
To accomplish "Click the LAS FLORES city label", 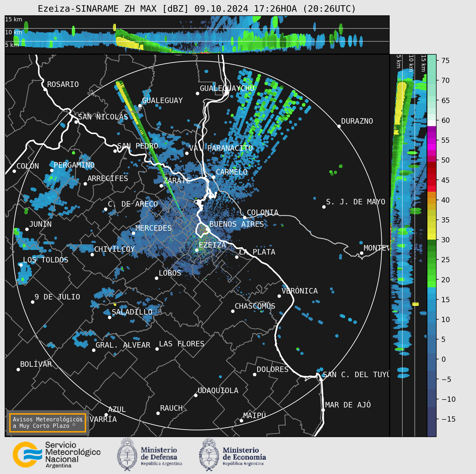I will point(182,344).
